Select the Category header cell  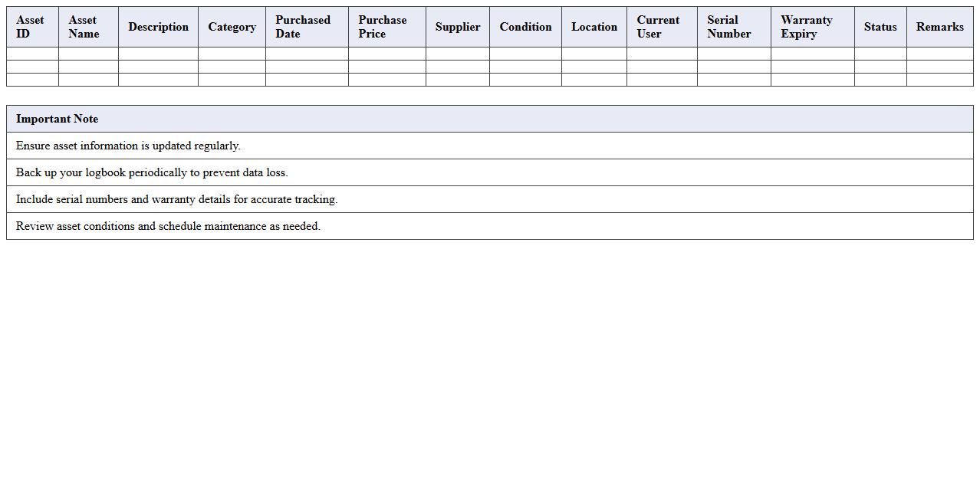232,27
